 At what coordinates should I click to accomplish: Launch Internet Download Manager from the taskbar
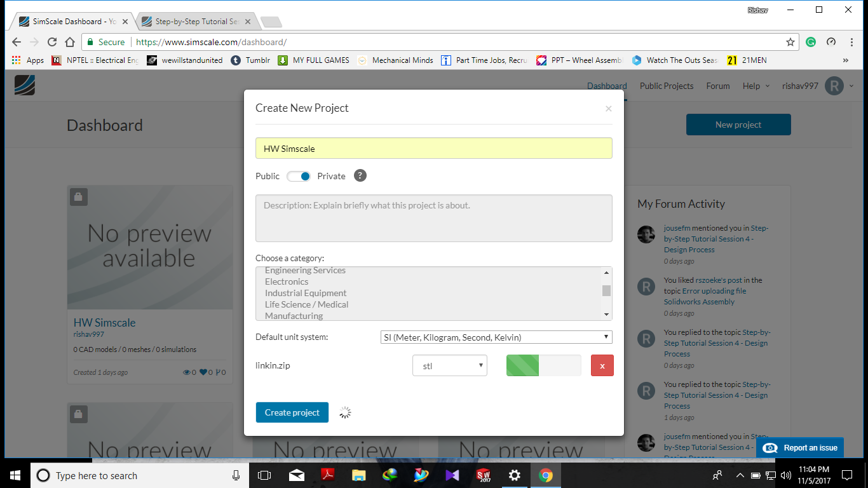[390, 475]
